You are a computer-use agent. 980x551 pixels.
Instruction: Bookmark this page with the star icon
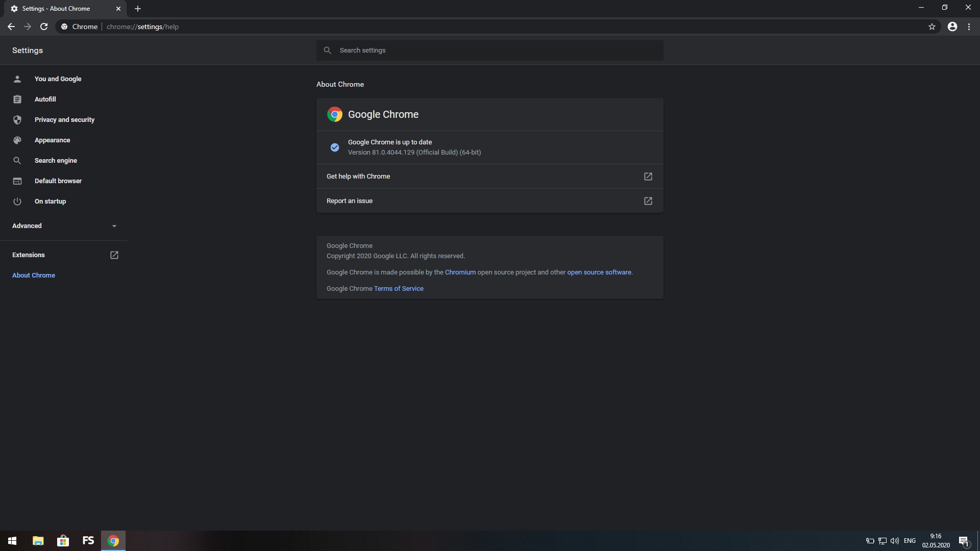[932, 27]
